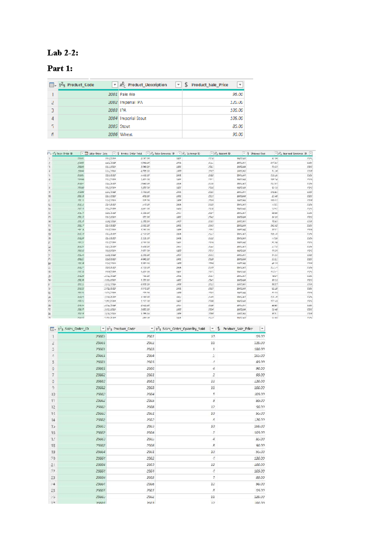Screen dimensions: 392x554
Task: Click the number type icon of Account ID
Action: (x=216, y=153)
